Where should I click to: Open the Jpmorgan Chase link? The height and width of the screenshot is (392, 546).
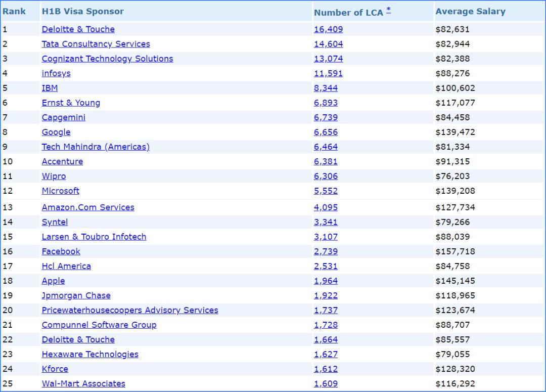[x=76, y=295]
